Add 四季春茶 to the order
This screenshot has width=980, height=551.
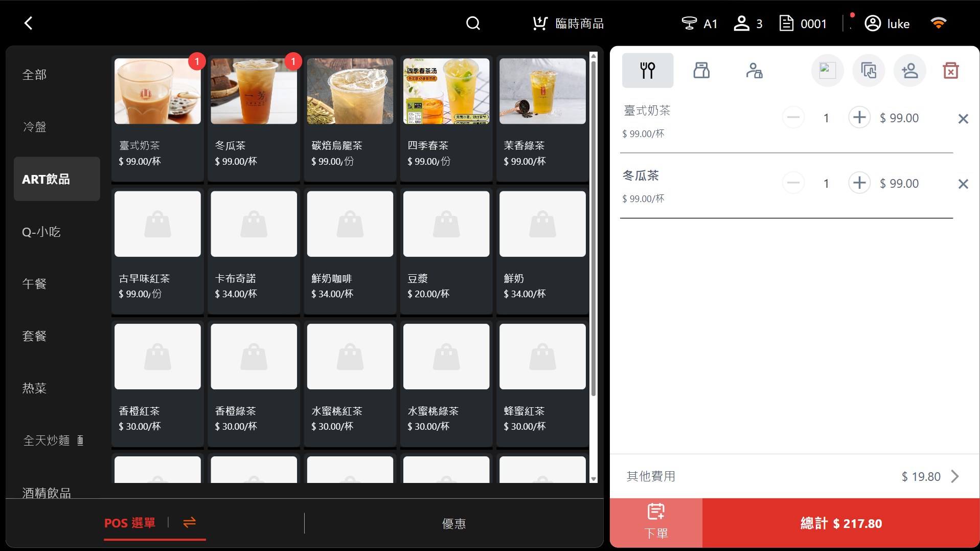pos(446,119)
